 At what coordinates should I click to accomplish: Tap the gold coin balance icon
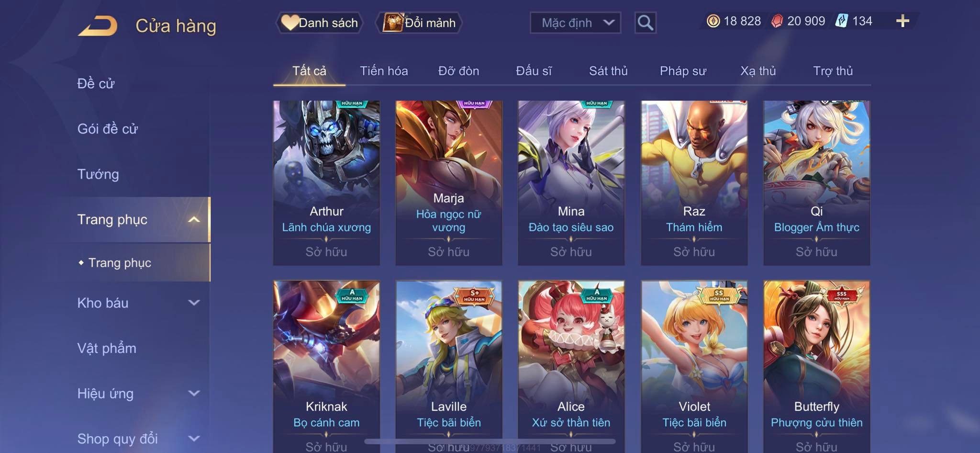[713, 21]
